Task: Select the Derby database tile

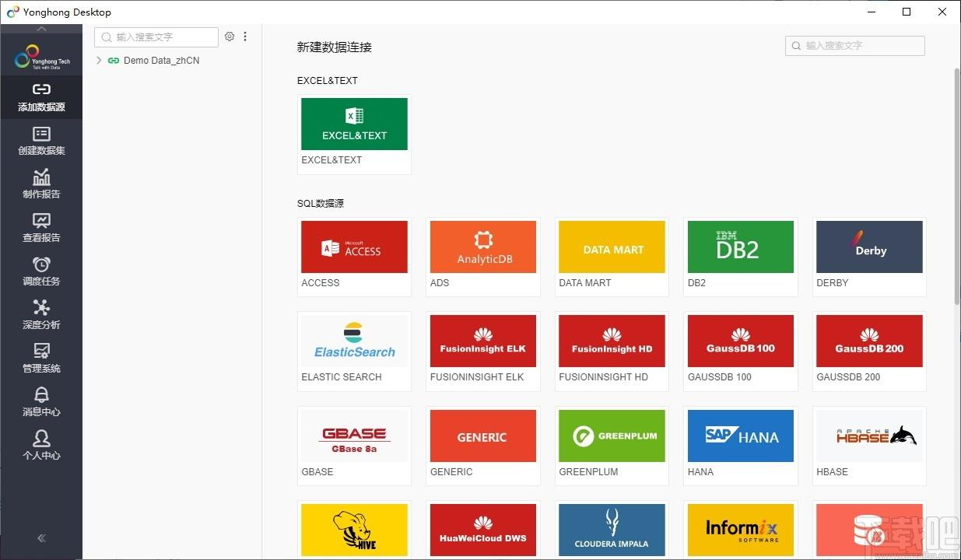Action: pyautogui.click(x=869, y=257)
